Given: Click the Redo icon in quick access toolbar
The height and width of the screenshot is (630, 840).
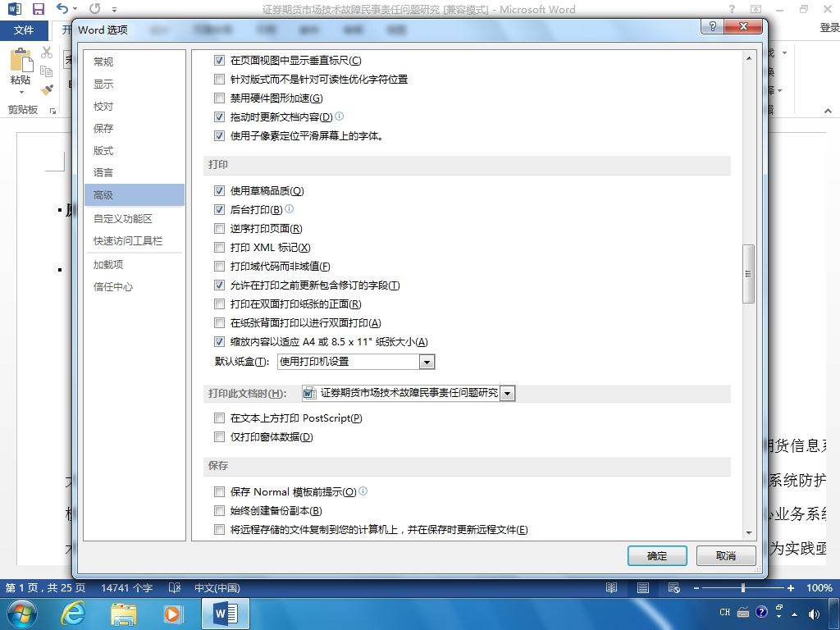Looking at the screenshot, I should click(95, 8).
